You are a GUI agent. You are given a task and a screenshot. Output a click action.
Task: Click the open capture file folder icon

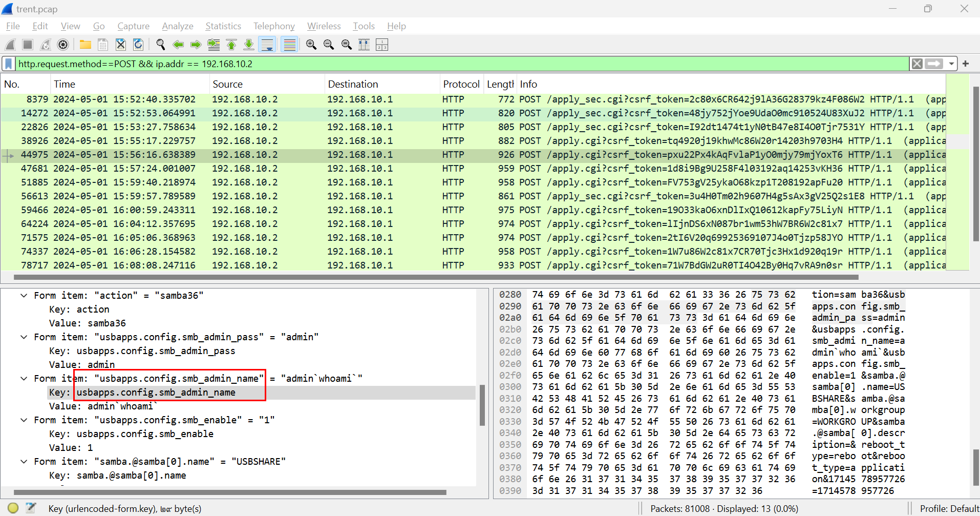click(86, 45)
